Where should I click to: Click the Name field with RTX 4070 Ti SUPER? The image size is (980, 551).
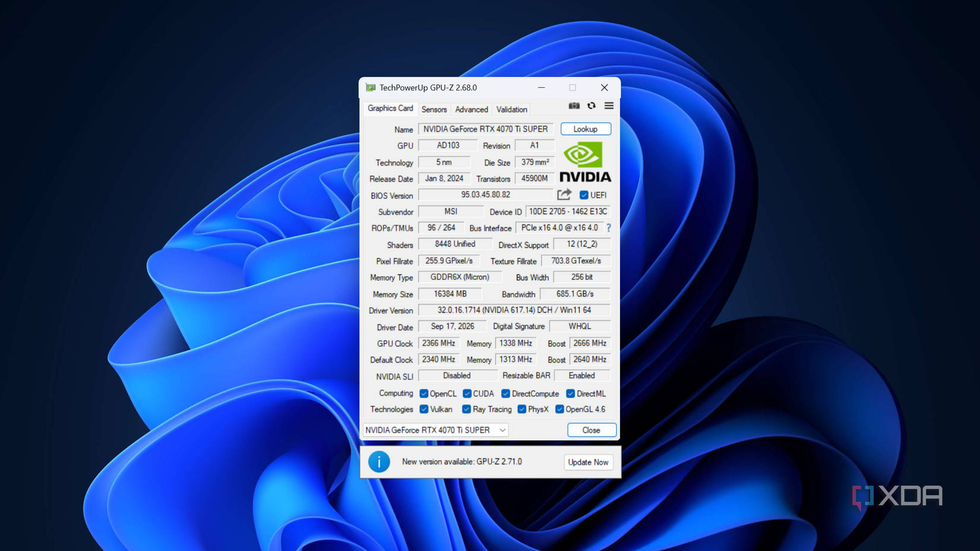(486, 129)
